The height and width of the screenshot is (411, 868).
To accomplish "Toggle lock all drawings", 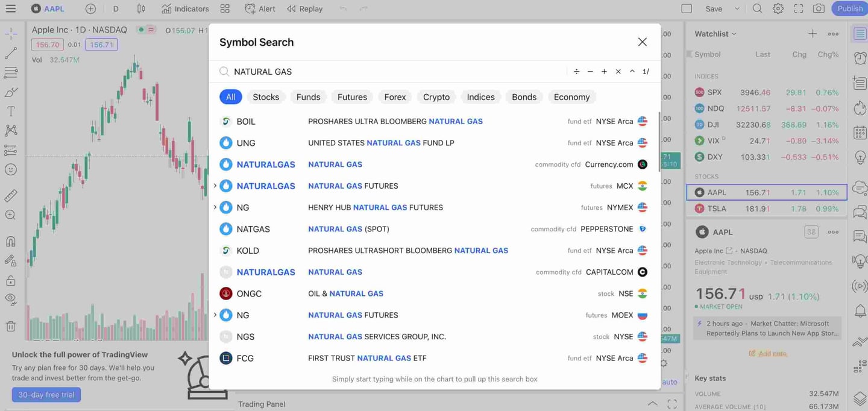I will coord(10,280).
